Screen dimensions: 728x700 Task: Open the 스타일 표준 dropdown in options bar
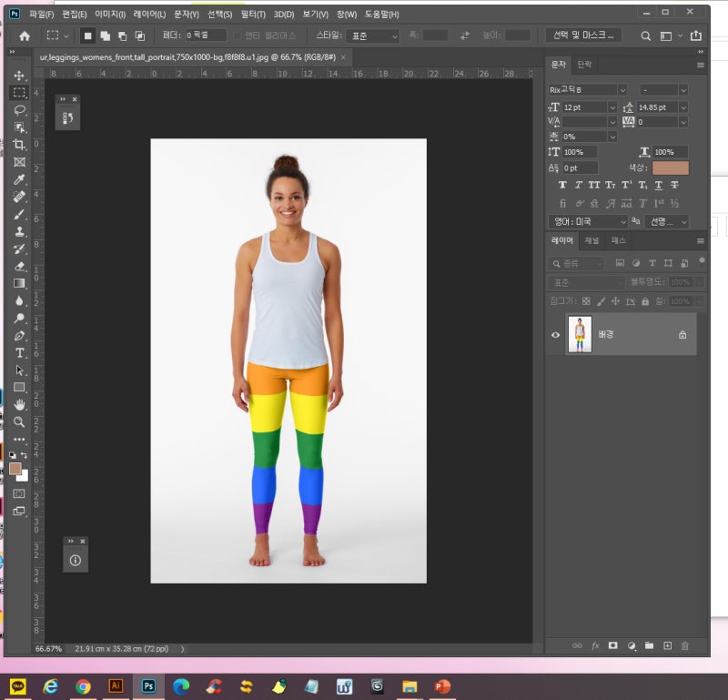coord(371,36)
